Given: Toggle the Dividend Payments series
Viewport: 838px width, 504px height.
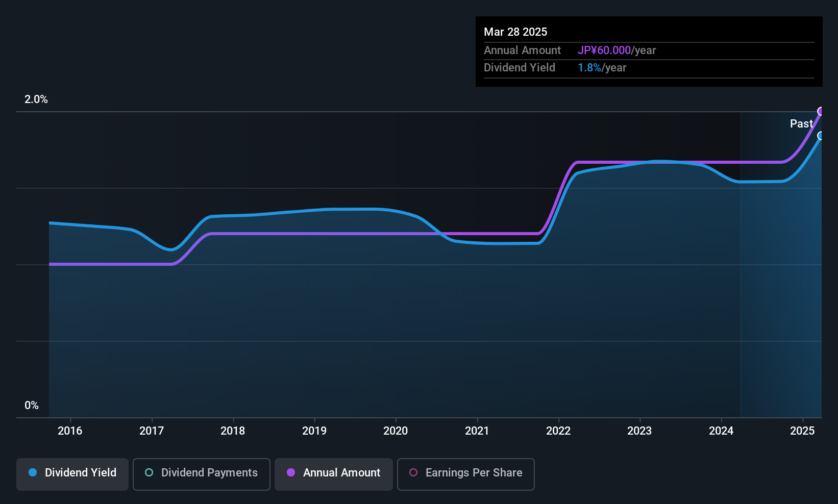Looking at the screenshot, I should [x=202, y=474].
